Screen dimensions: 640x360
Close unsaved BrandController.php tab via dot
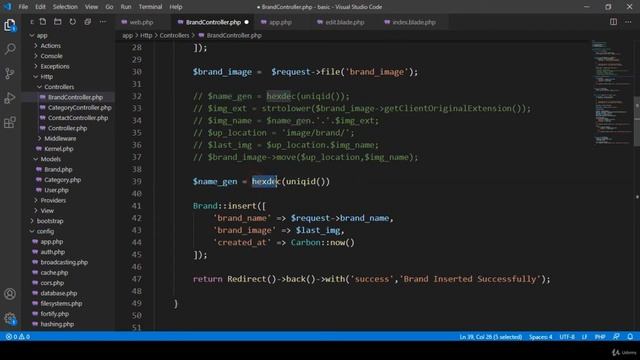click(x=247, y=22)
